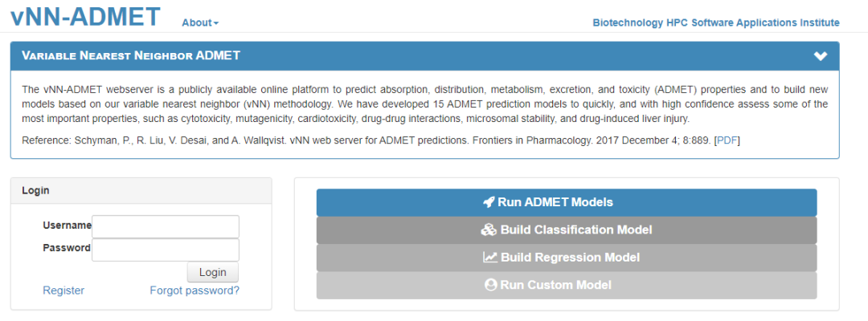Click the cubes icon beside Build Classification Model
Viewport: 868px width, 321px height.
(x=489, y=230)
